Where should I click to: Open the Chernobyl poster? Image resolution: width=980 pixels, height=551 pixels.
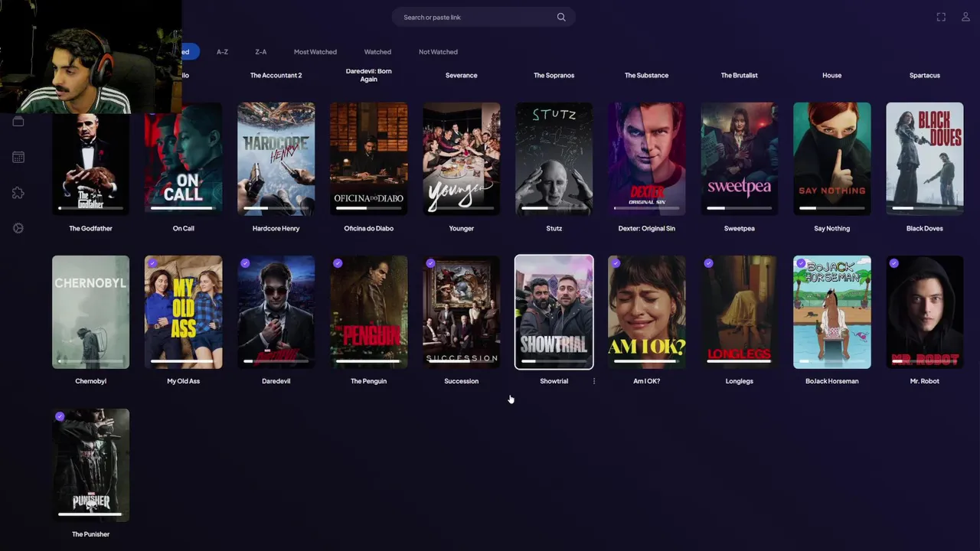[90, 312]
